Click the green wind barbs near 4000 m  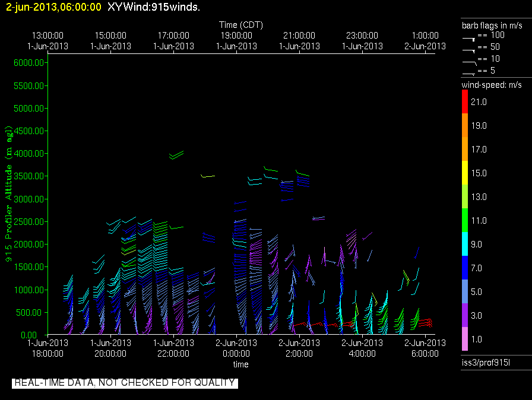[176, 155]
